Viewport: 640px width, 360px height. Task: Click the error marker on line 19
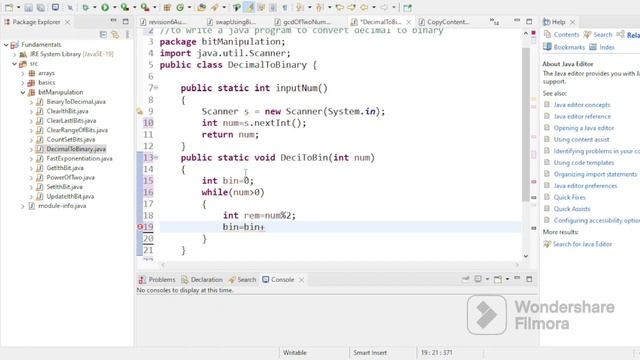point(140,227)
